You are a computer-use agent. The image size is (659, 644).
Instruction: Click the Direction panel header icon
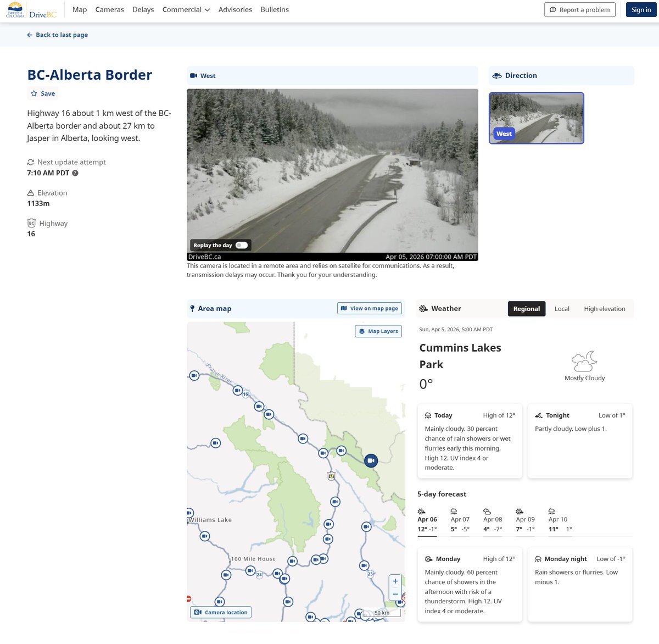click(x=497, y=76)
